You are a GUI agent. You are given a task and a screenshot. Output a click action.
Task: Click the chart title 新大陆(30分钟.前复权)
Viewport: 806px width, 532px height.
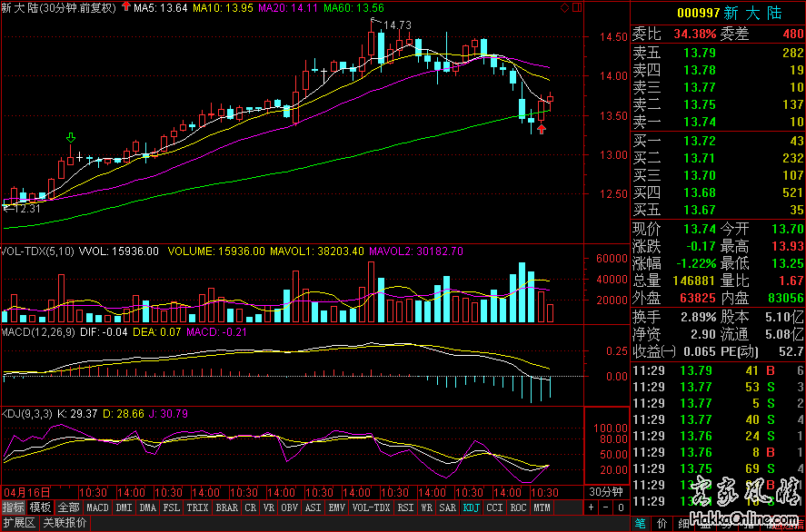60,7
